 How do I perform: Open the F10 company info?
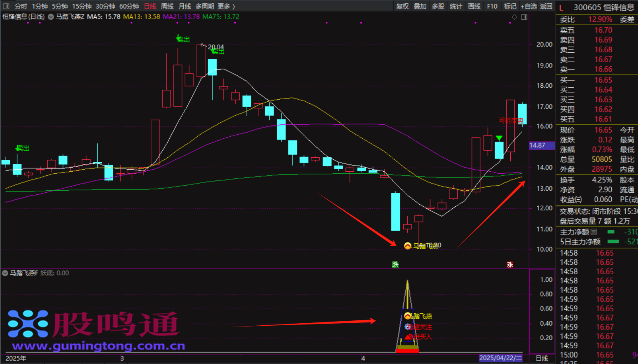492,6
